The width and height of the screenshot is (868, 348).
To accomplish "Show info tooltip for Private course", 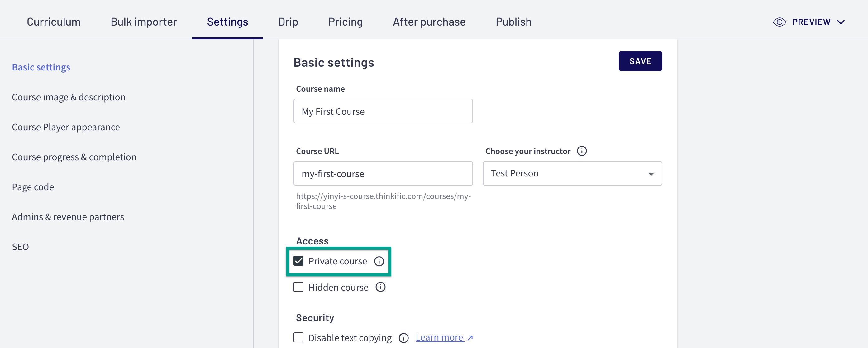I will point(379,261).
